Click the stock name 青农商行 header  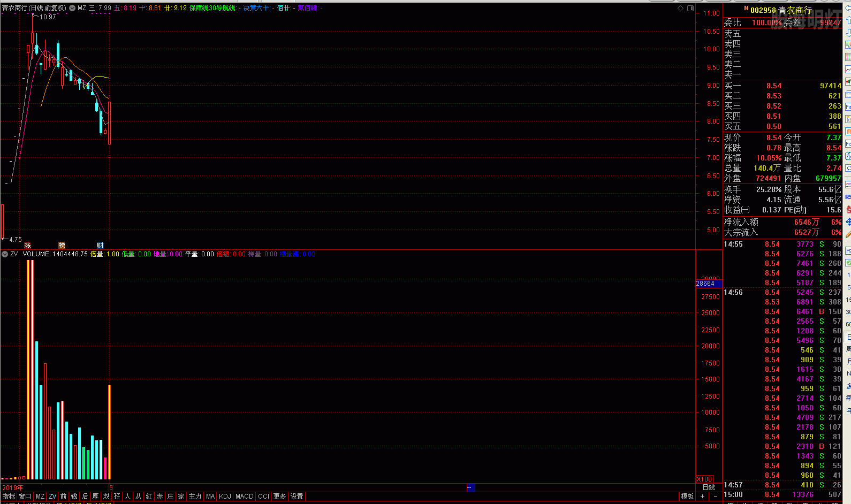click(795, 10)
